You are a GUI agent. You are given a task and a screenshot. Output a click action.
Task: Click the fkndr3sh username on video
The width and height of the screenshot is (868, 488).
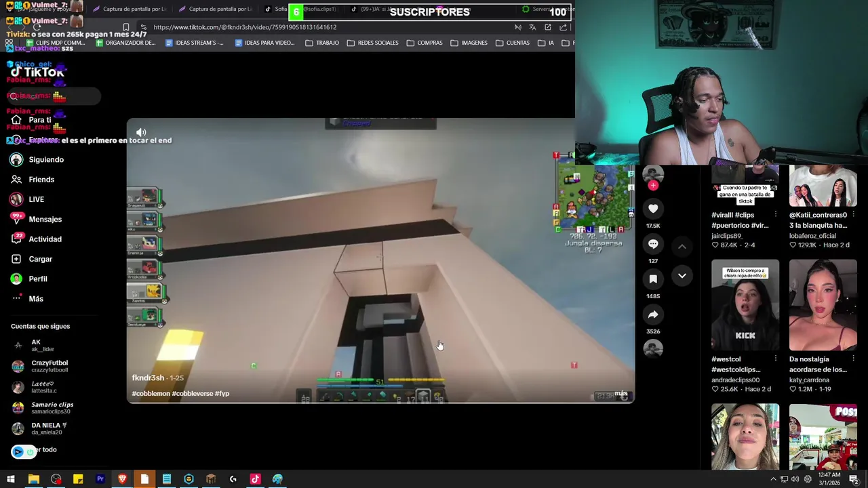point(148,378)
